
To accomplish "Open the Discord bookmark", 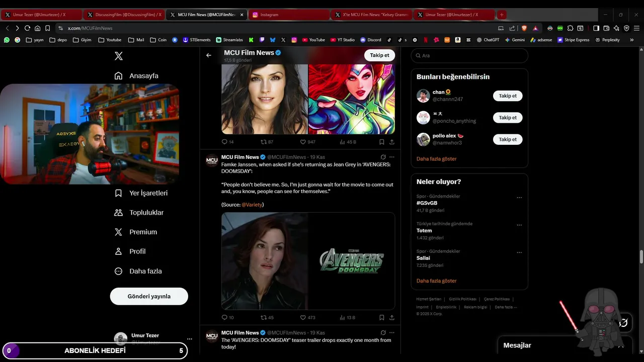I will tap(370, 40).
